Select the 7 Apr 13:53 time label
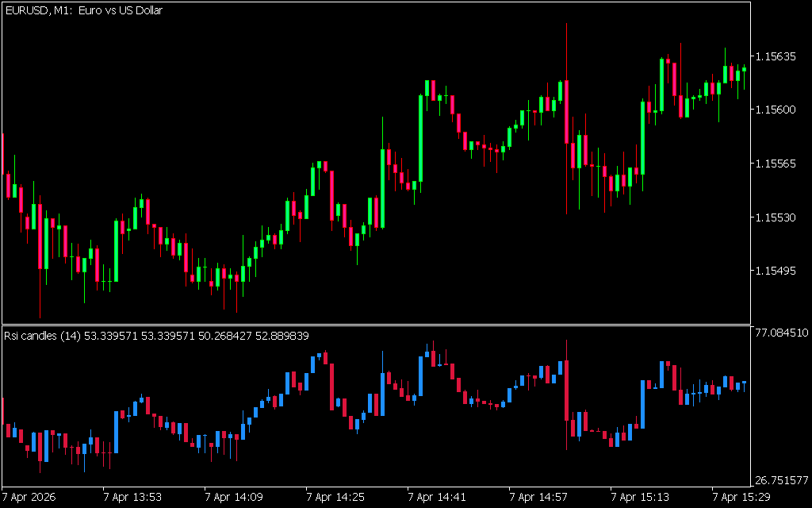 (132, 497)
